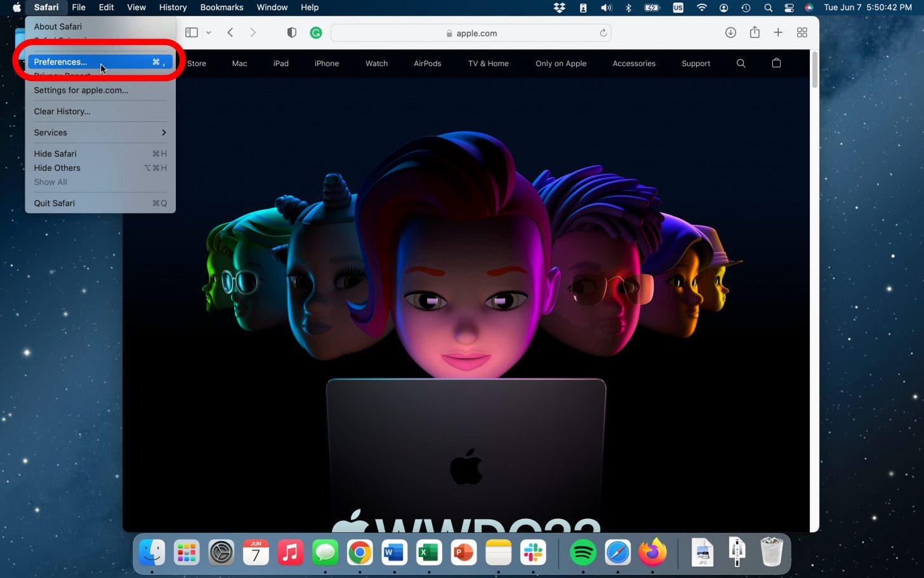The width and height of the screenshot is (924, 578).
Task: Launch Spotify from the Dock
Action: (583, 553)
